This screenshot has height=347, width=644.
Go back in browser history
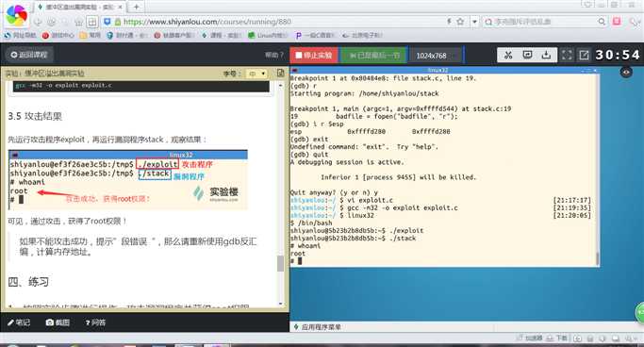pyautogui.click(x=38, y=22)
